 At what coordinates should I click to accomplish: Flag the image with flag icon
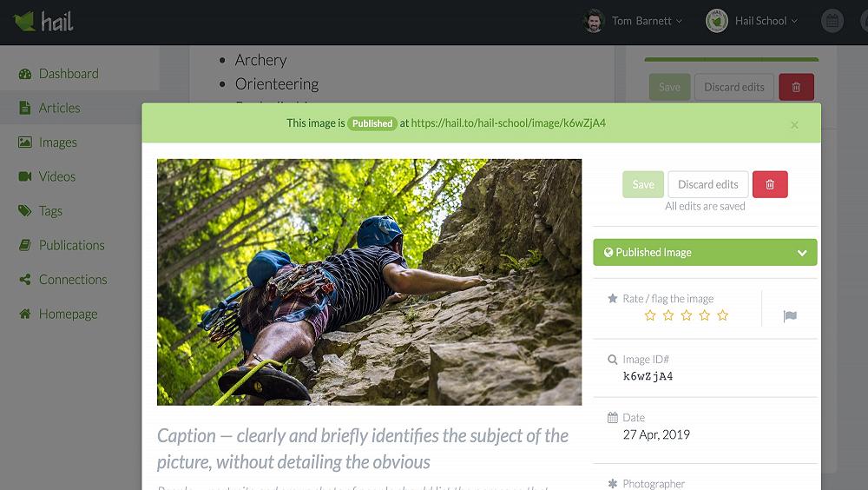pos(790,316)
